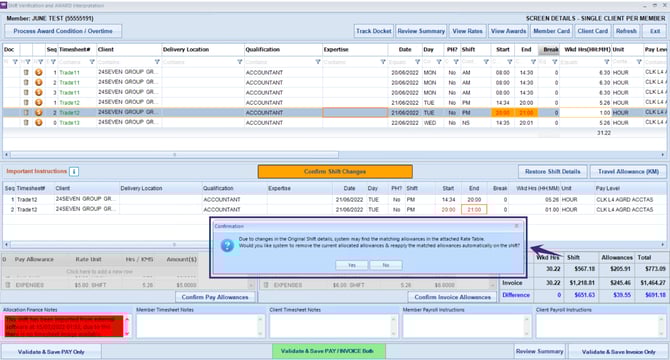The image size is (670, 360).
Task: Click orange dollar icon on selected Trade12 seq 2 row
Action: pyautogui.click(x=38, y=112)
